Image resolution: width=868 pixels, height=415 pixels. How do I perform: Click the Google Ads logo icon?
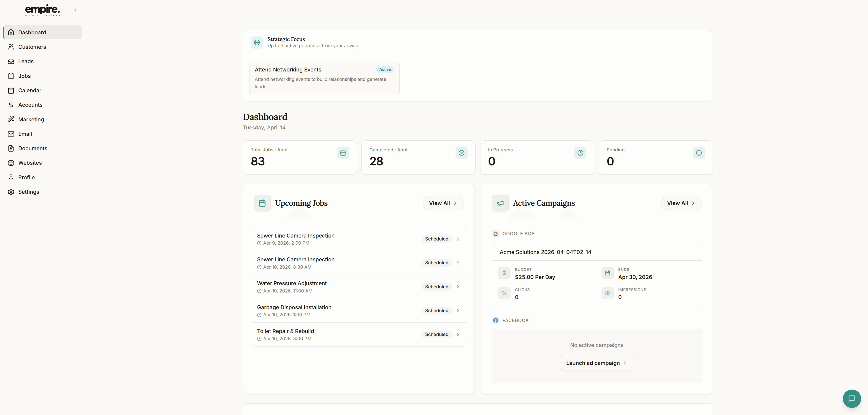[x=495, y=234]
